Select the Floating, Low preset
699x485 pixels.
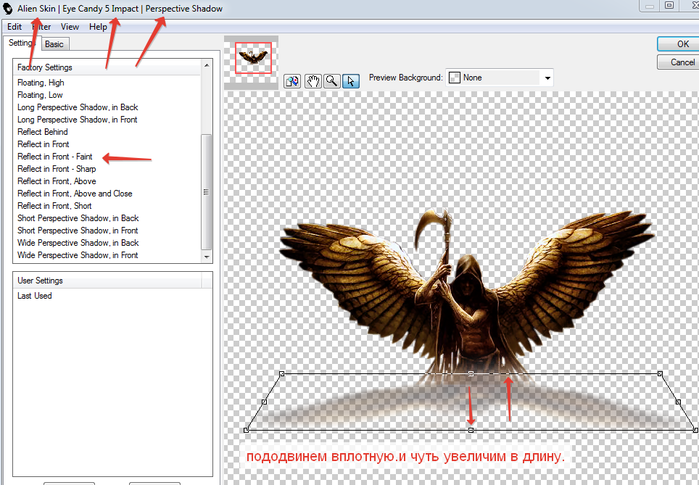[x=40, y=95]
